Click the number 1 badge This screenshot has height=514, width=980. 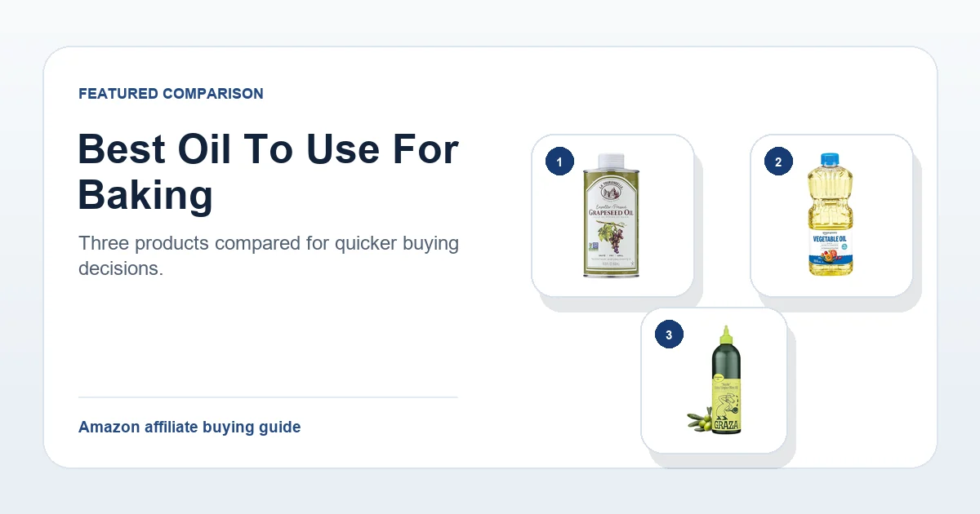[559, 162]
